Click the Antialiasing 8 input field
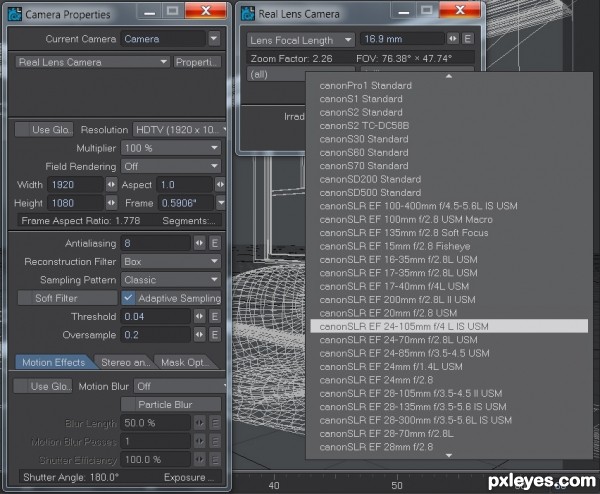 [156, 243]
